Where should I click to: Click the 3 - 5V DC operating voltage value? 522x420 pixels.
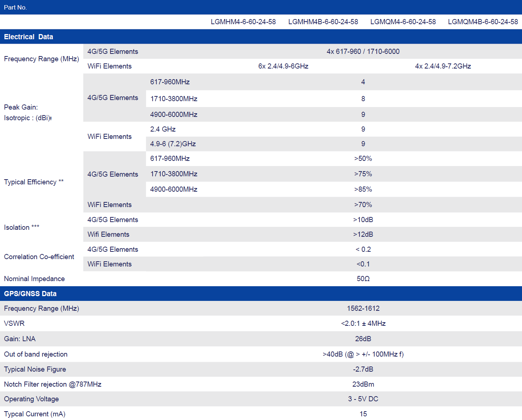[x=363, y=399]
